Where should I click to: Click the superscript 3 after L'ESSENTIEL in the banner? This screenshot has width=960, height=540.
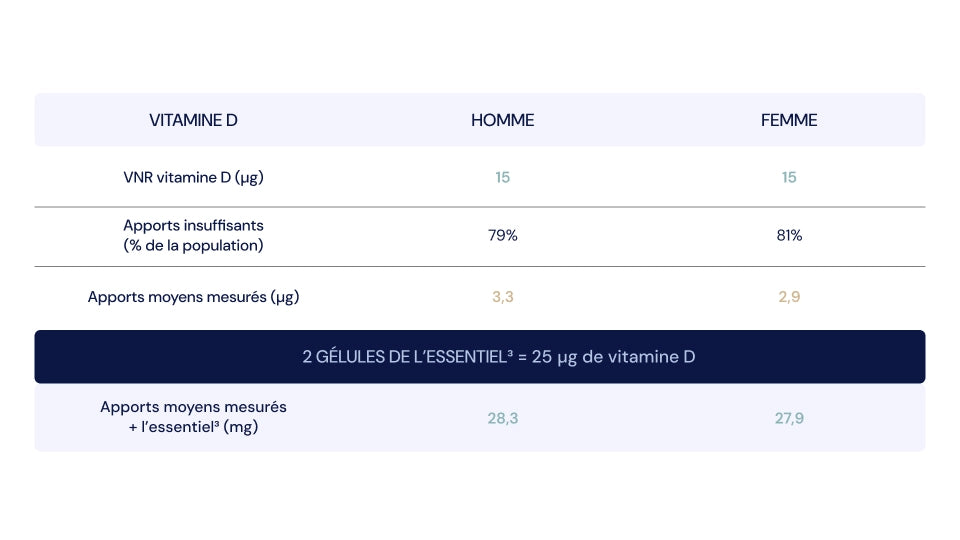click(510, 353)
